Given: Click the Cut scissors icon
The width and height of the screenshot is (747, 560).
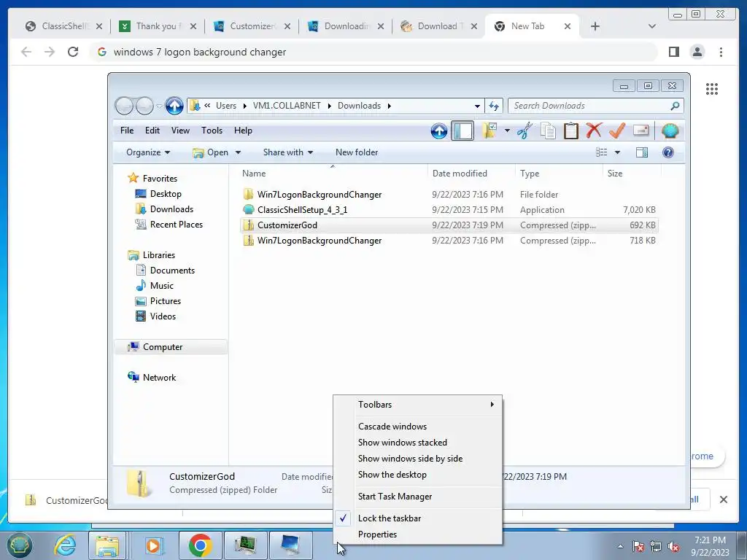Looking at the screenshot, I should tap(525, 131).
